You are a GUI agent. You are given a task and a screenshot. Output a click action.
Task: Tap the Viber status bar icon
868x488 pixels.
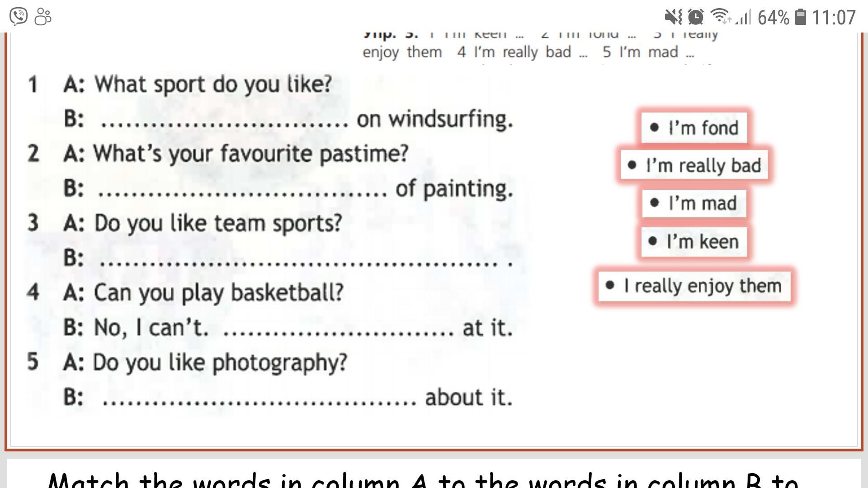click(x=19, y=17)
